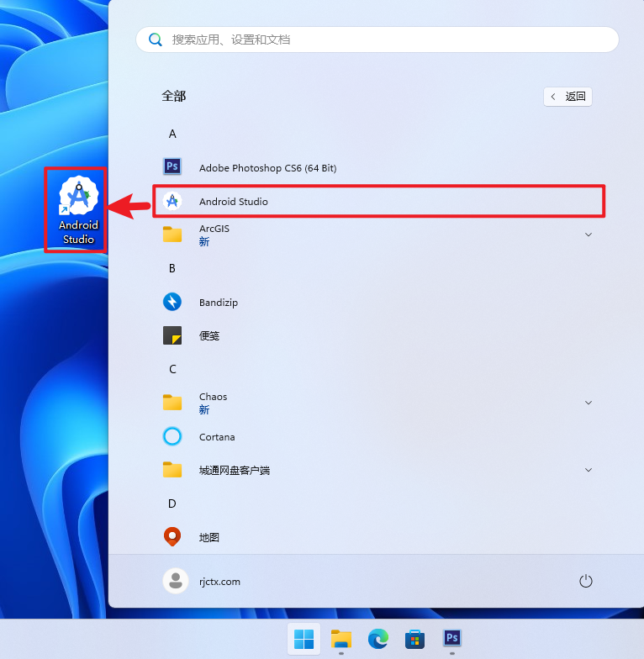Screen dimensions: 644x659
Task: Click the 地图 app name label
Action: (x=209, y=538)
